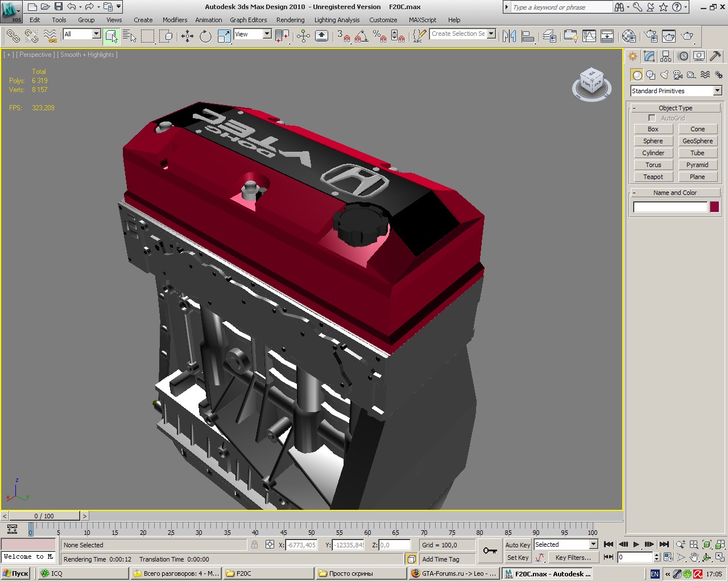
Task: Switch to the Modify panel tab
Action: 650,56
